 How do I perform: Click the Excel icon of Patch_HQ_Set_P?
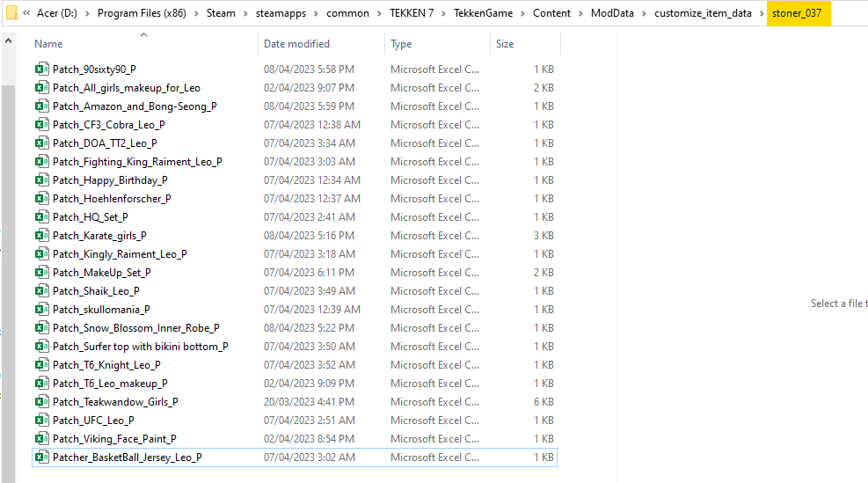pos(41,217)
